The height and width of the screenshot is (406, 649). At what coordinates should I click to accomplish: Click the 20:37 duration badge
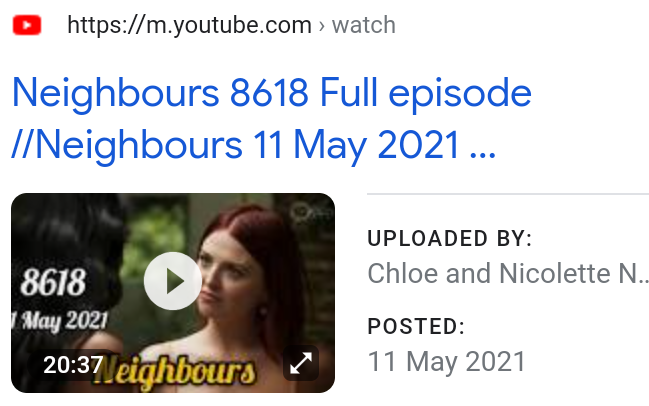click(73, 365)
